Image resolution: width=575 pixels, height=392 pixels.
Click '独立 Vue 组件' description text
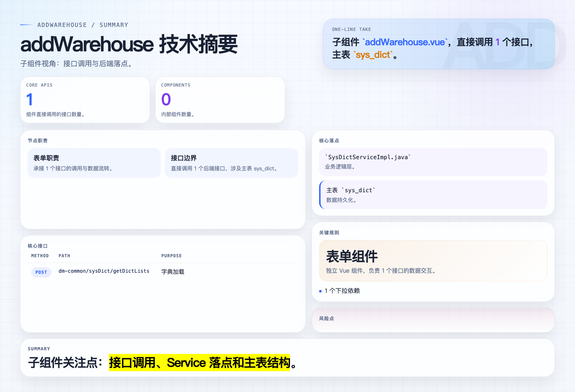tap(382, 271)
